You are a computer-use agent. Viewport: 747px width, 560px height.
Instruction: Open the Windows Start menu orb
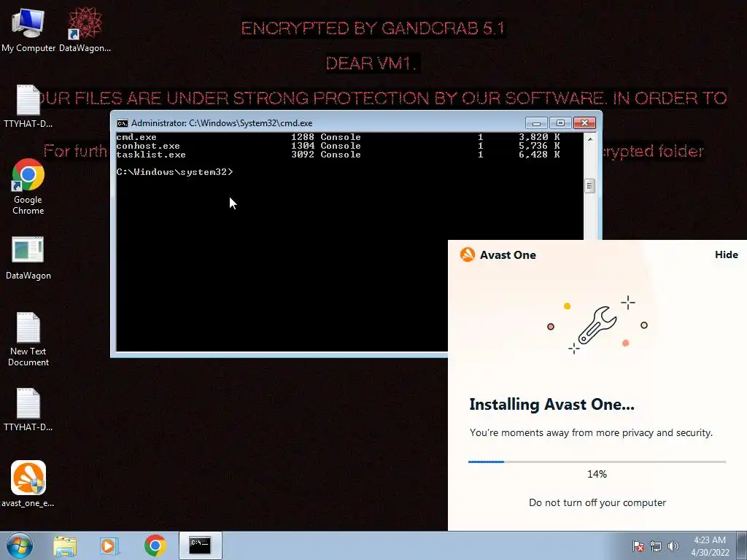(x=20, y=545)
